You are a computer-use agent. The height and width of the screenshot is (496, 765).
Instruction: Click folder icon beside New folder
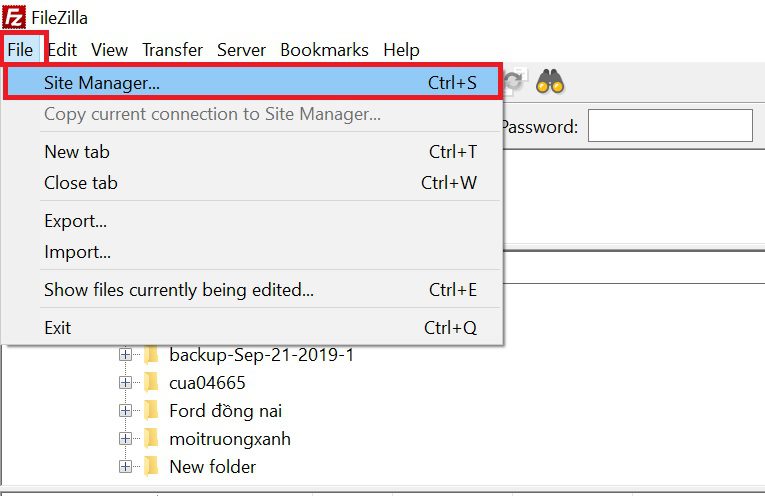pos(151,466)
